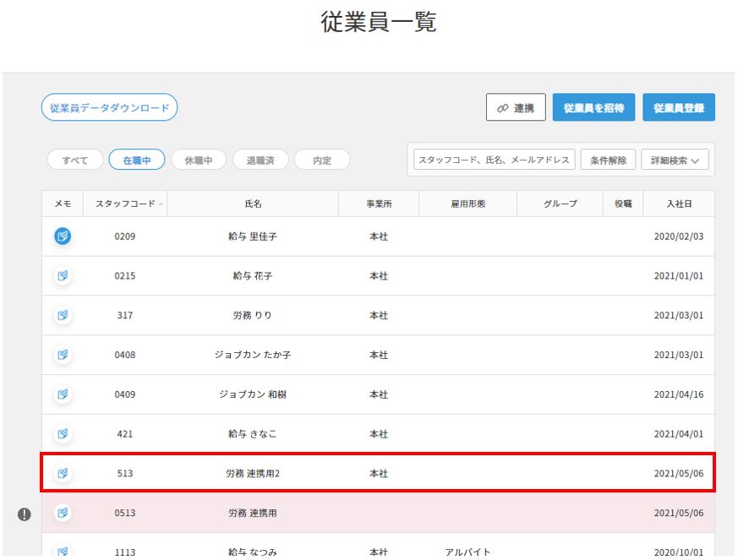Filter by 休職中 status
738x560 pixels.
(x=199, y=160)
